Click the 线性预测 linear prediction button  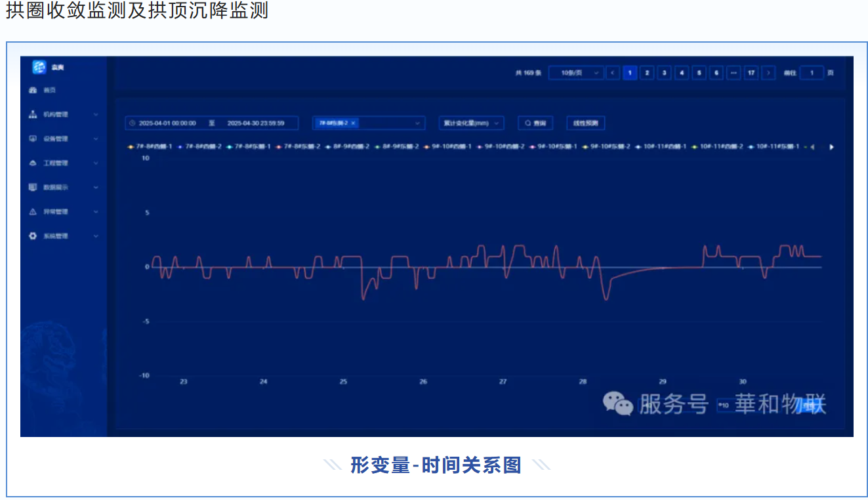586,123
